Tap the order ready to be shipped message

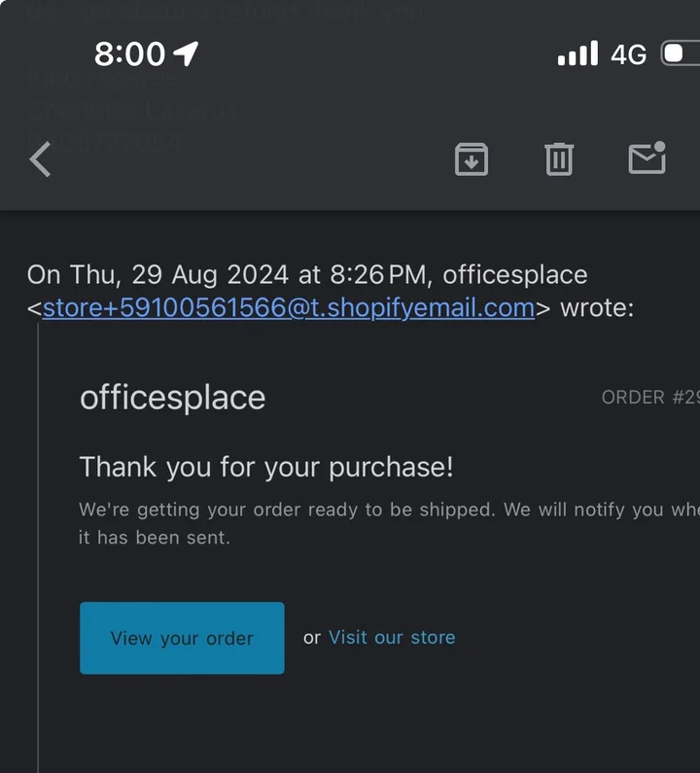point(390,509)
